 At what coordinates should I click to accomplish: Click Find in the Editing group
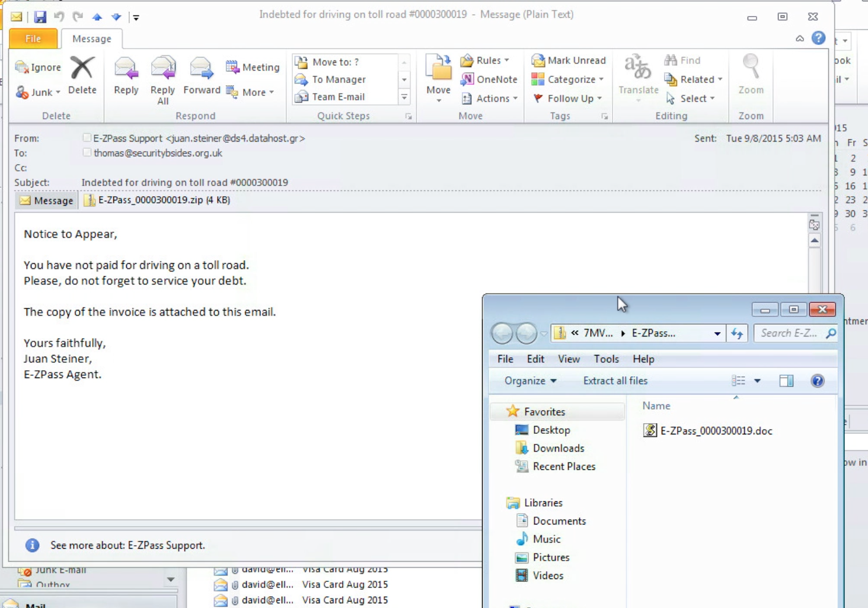(682, 60)
